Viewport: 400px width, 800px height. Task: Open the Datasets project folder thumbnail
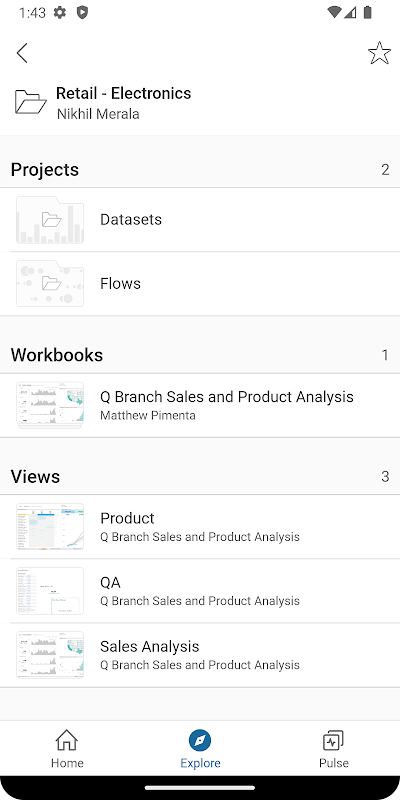(x=50, y=220)
